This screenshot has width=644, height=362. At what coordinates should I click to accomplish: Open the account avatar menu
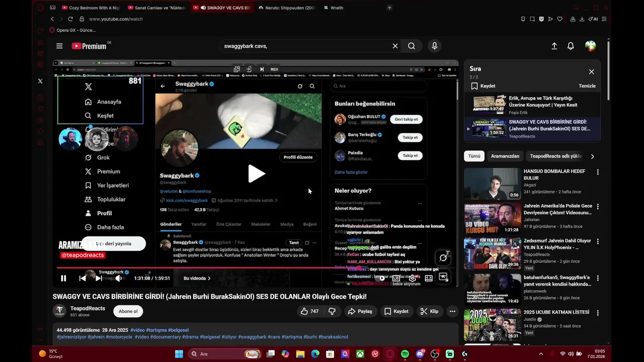click(590, 46)
